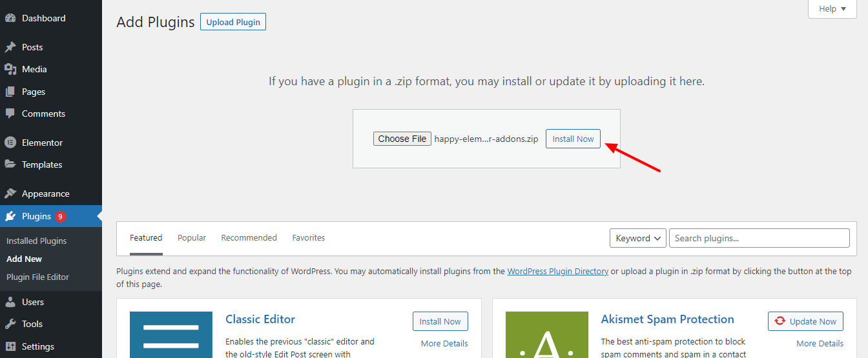Image resolution: width=868 pixels, height=358 pixels.
Task: Click Install Now for uploaded zip
Action: tap(573, 139)
